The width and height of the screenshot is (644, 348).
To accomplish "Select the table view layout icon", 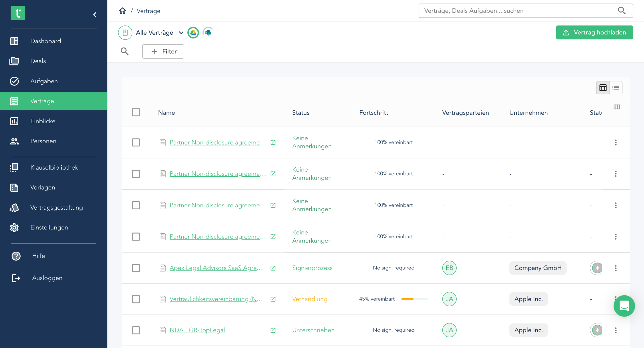I will (x=603, y=88).
